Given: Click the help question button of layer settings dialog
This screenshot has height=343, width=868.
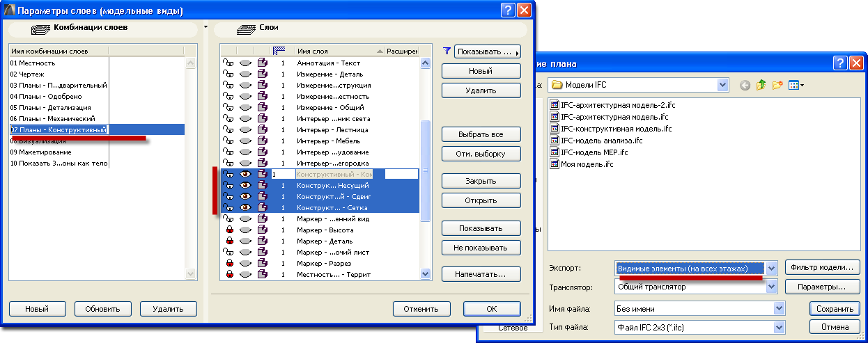Looking at the screenshot, I should click(x=509, y=10).
